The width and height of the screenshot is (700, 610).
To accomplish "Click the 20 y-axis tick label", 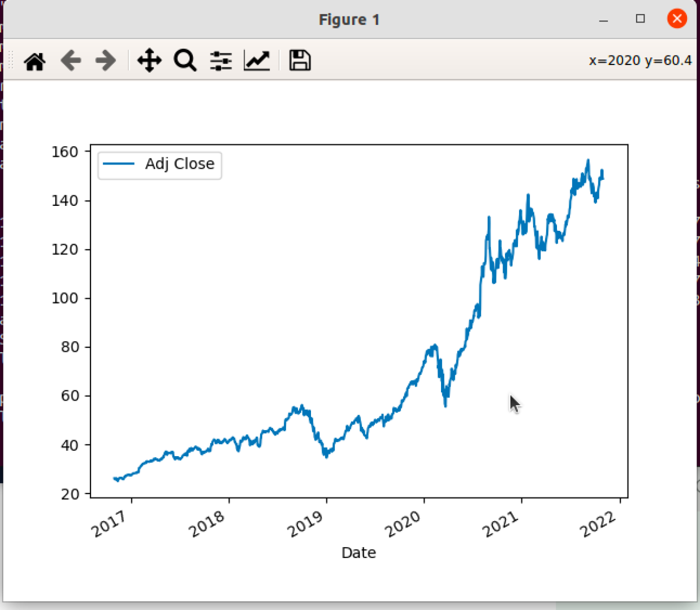I will click(70, 494).
